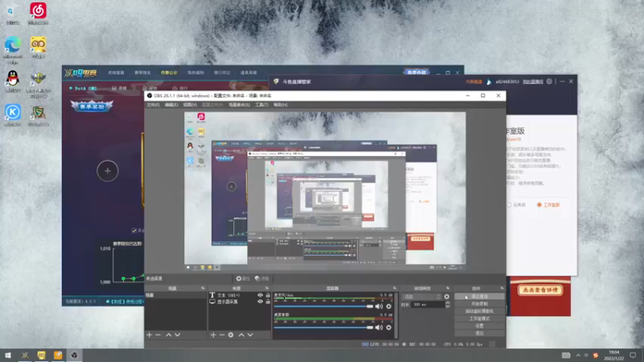Mute the microphone/Aux audio speaker icon
644x362 pixels.
[378, 306]
